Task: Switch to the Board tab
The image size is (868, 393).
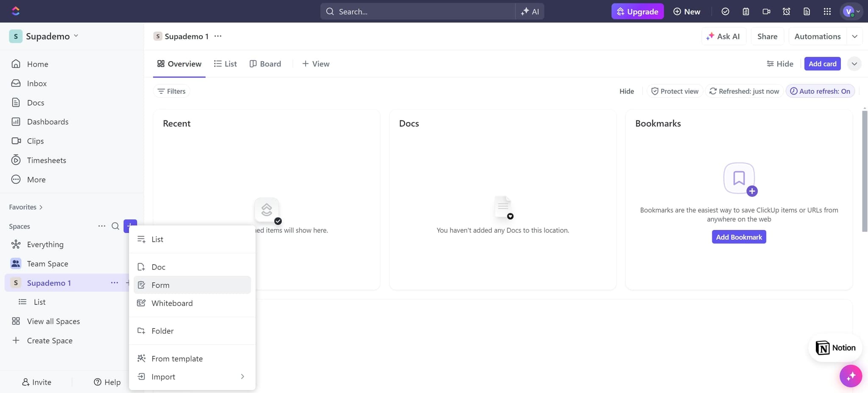Action: [x=265, y=64]
